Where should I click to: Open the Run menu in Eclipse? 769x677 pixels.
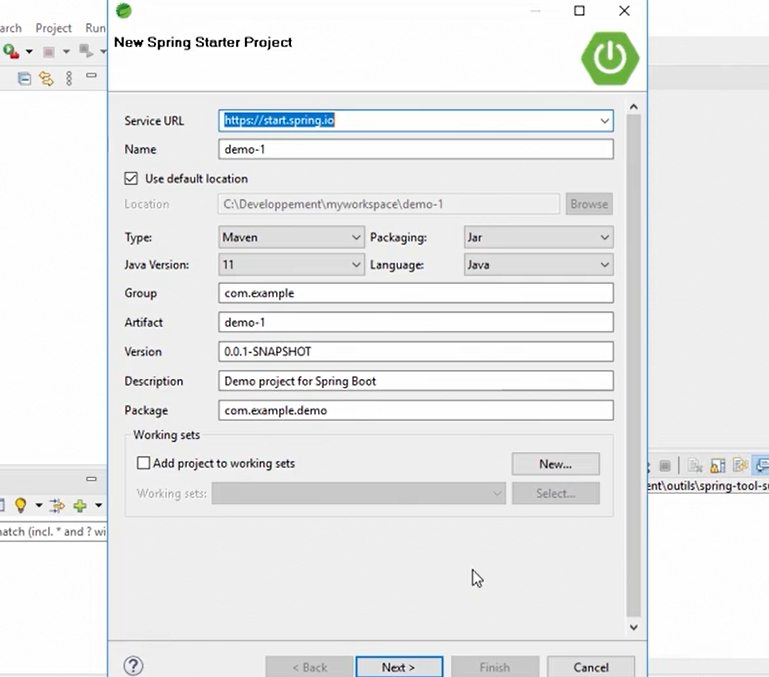tap(95, 28)
